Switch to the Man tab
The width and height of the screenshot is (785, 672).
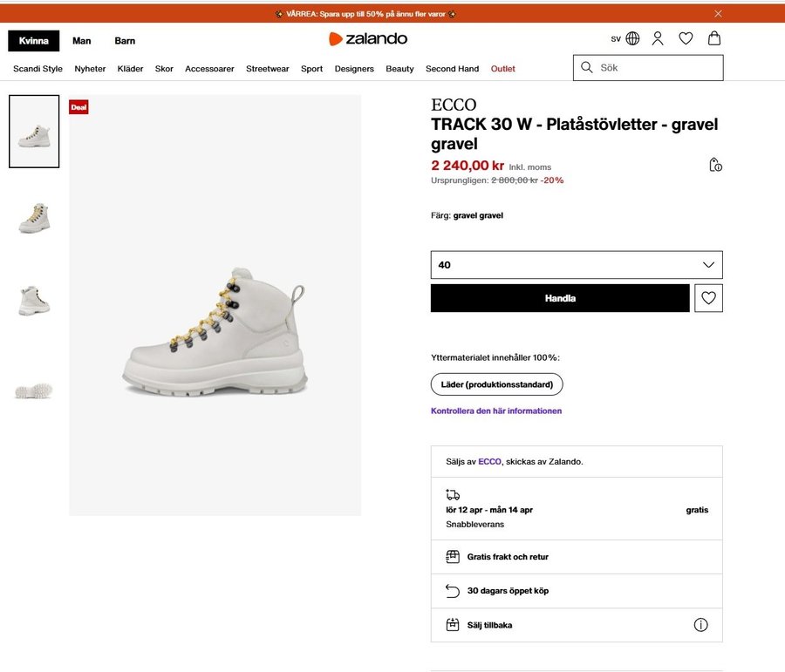82,41
